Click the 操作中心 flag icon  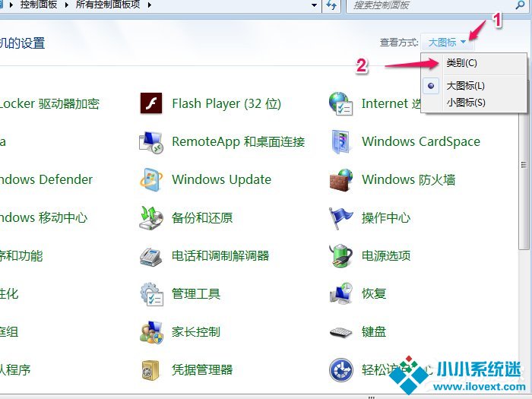[x=340, y=218]
